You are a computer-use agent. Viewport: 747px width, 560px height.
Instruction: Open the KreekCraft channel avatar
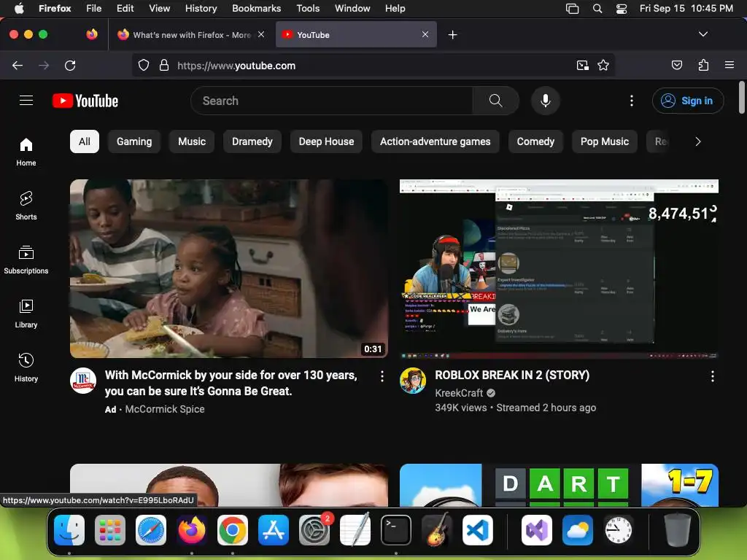(413, 381)
